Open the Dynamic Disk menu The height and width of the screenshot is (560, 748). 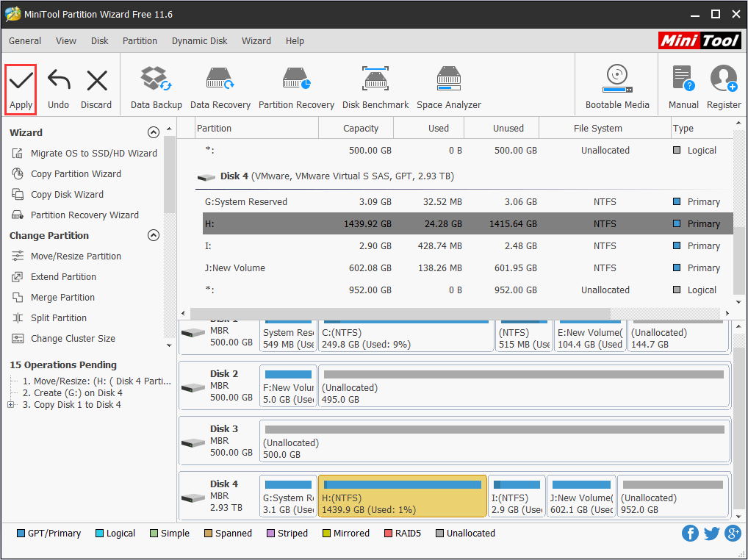tap(199, 41)
